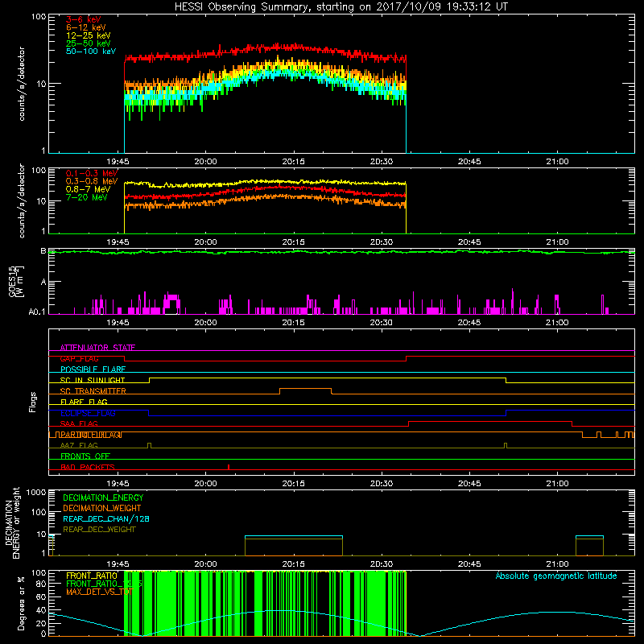Click the '80' label on the Degrees axis
Viewport: 644px width, 644px height.
(x=41, y=583)
